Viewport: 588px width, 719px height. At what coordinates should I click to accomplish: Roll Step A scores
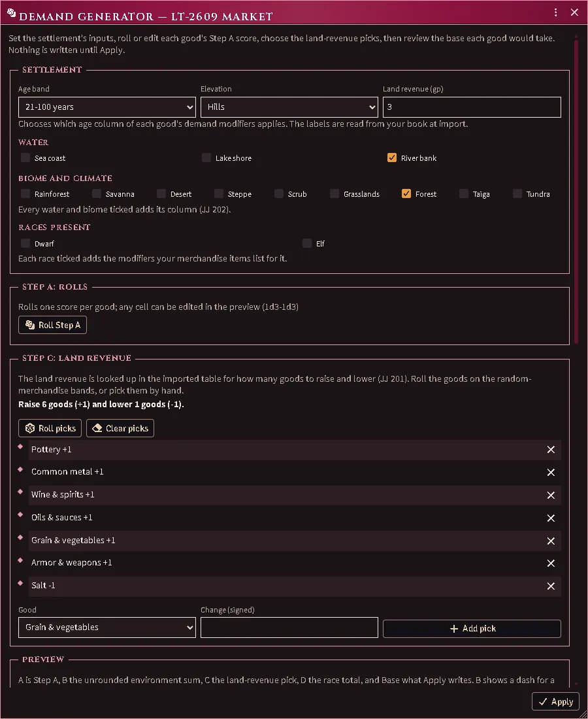point(53,325)
